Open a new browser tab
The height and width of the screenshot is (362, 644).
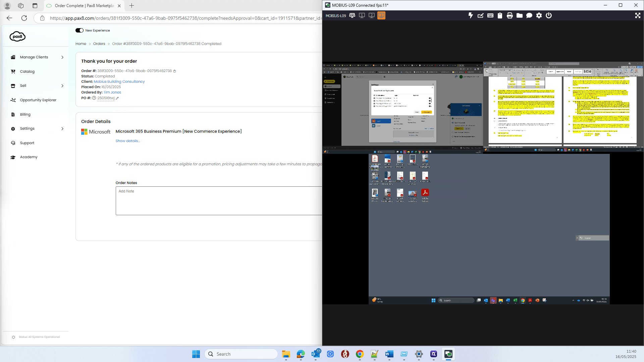click(x=131, y=6)
